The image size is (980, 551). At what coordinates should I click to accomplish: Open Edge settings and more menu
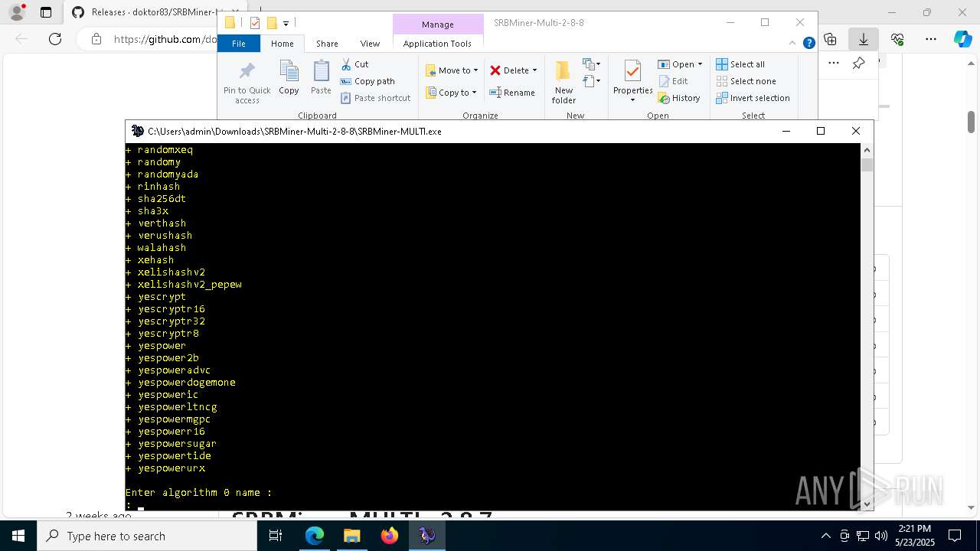point(931,39)
